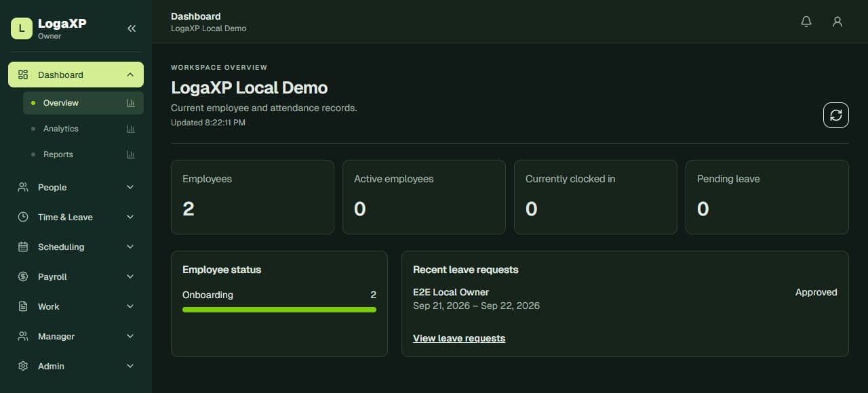Click the Currently clocked in card
Screen dimensions: 868x393
595,197
